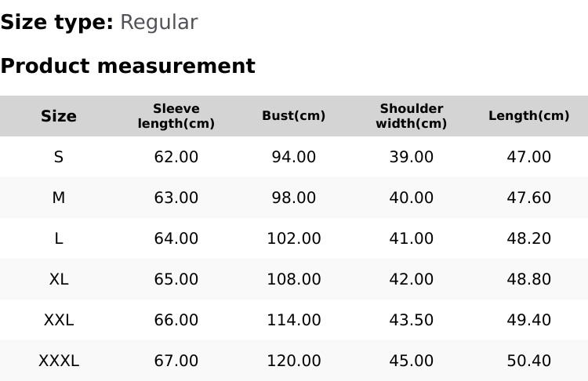Click the Regular size type value
This screenshot has height=381, width=588.
158,23
